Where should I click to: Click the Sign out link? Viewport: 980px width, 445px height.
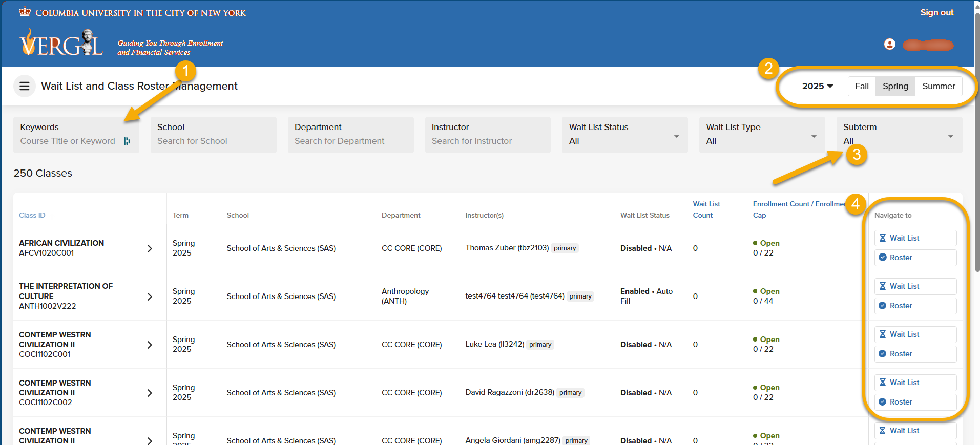[937, 12]
